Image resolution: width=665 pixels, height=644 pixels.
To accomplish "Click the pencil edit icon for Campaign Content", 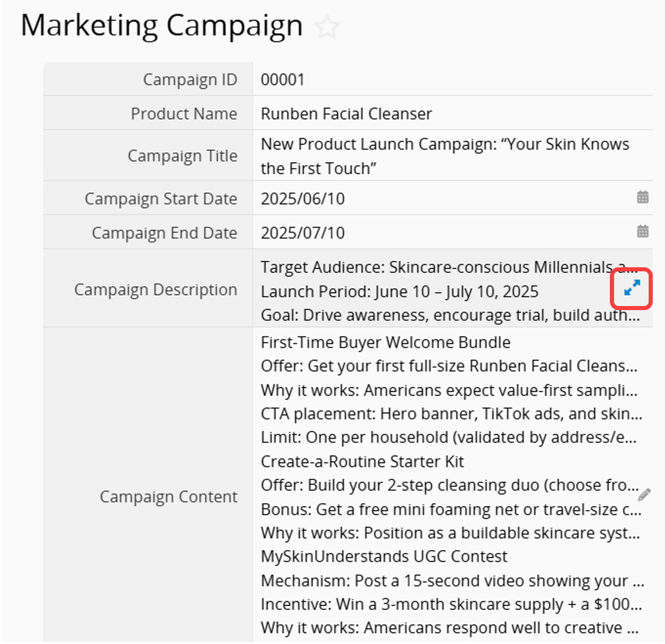I will pos(644,494).
